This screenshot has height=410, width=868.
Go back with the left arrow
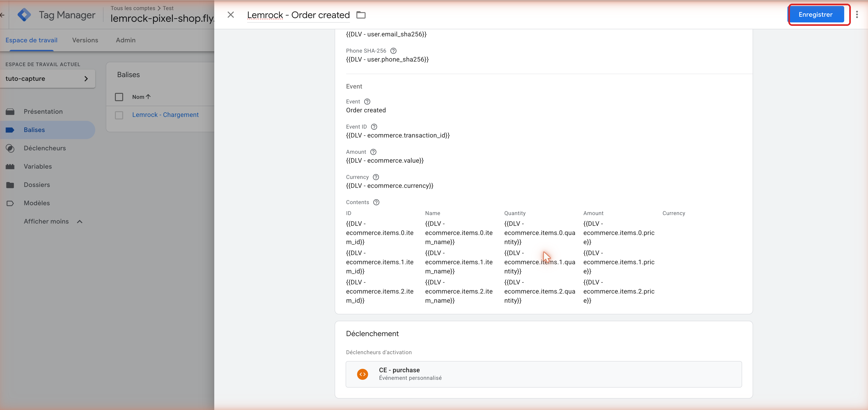(x=2, y=15)
